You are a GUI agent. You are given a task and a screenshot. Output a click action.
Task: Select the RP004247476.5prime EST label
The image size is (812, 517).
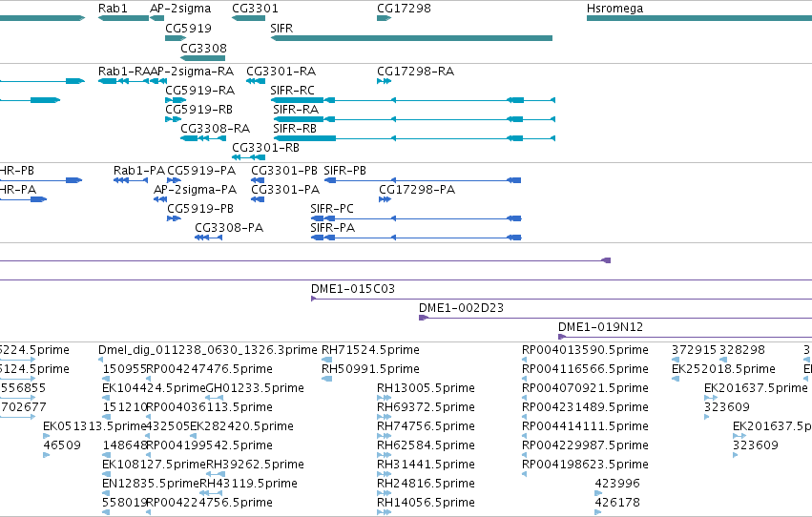(x=209, y=369)
